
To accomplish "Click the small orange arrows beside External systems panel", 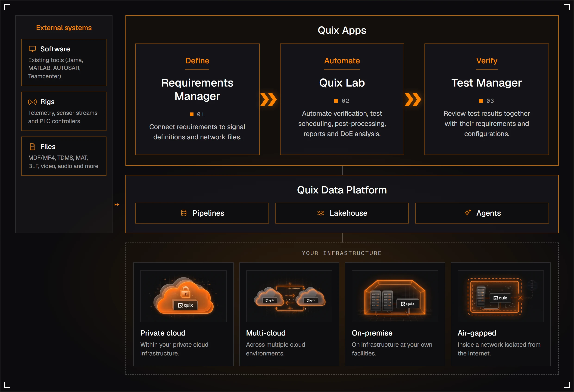I will click(x=117, y=205).
